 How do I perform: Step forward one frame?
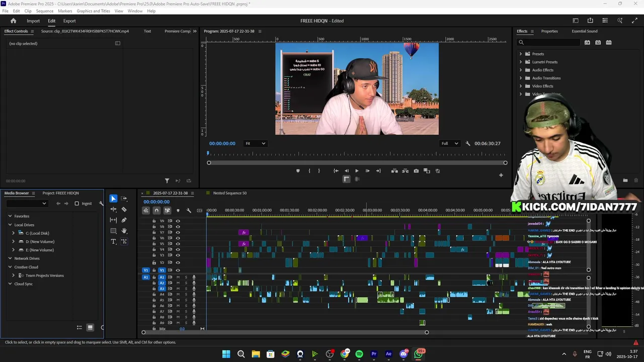coord(367,171)
